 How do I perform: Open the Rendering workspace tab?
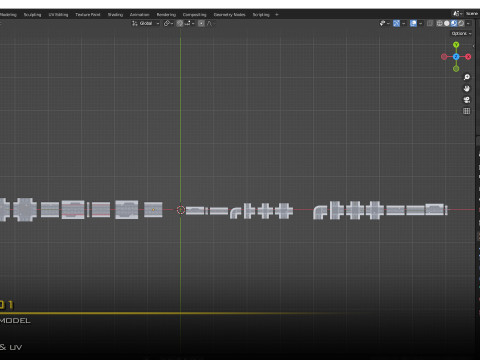click(x=166, y=15)
